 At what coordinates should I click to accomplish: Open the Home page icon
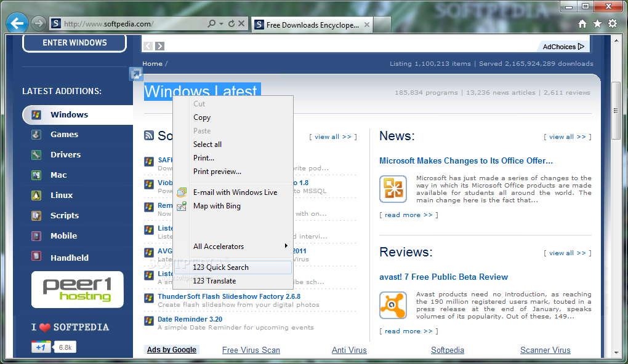(582, 24)
